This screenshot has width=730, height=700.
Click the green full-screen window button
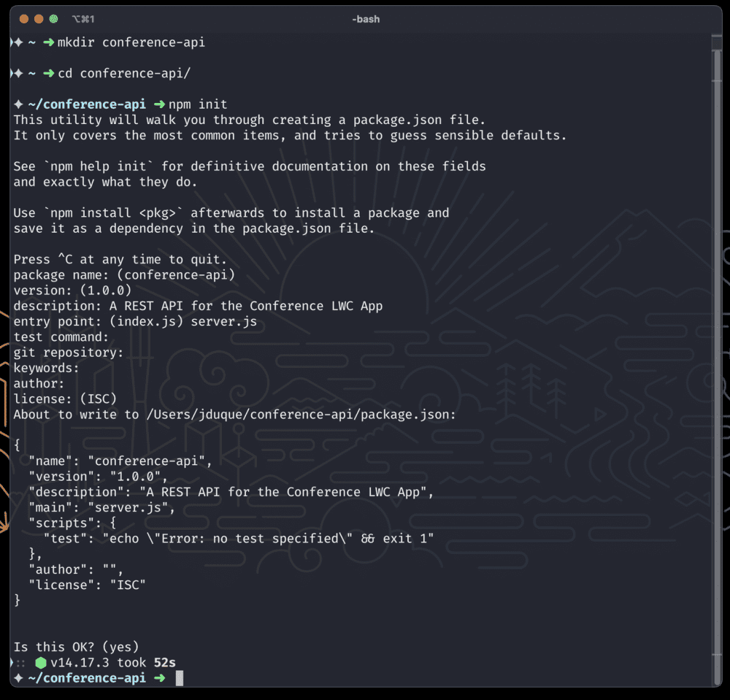click(53, 19)
